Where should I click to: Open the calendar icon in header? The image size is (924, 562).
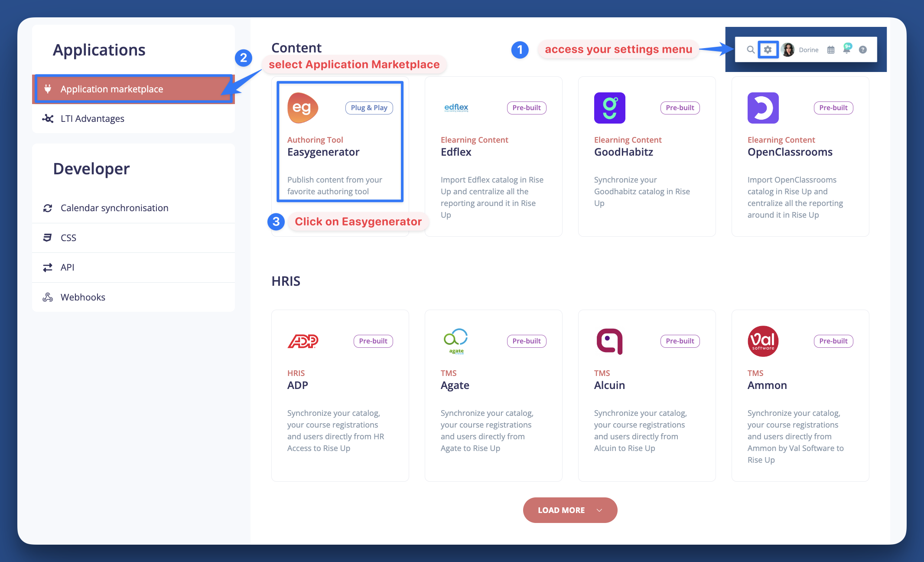[831, 50]
